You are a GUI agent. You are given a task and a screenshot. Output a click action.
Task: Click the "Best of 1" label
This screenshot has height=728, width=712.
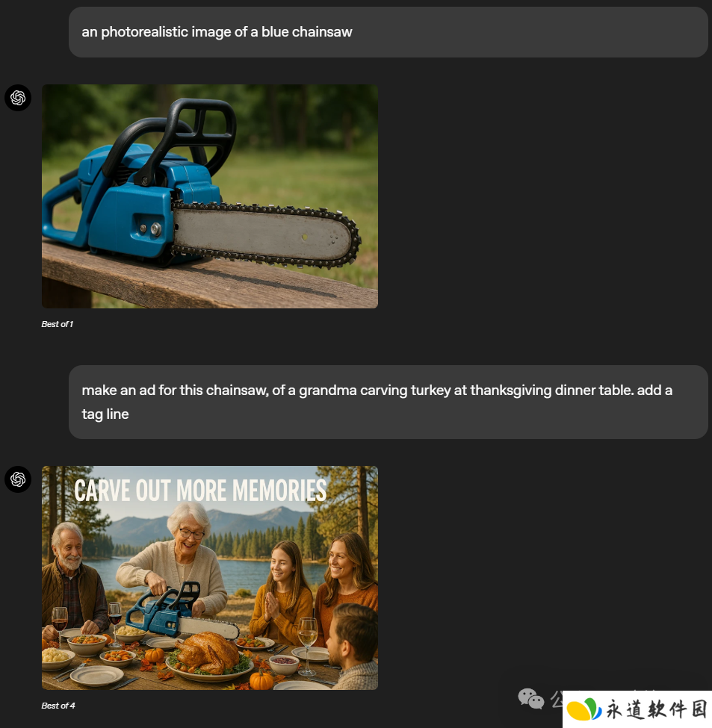(57, 324)
